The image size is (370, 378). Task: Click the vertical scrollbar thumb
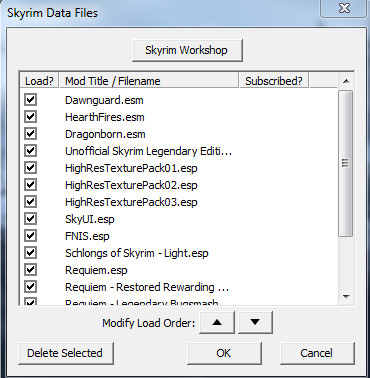346,163
